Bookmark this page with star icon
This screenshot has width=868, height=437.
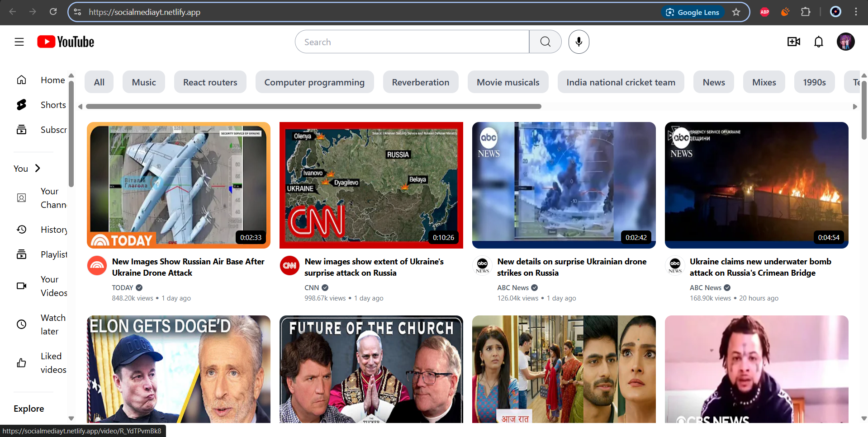pyautogui.click(x=736, y=12)
